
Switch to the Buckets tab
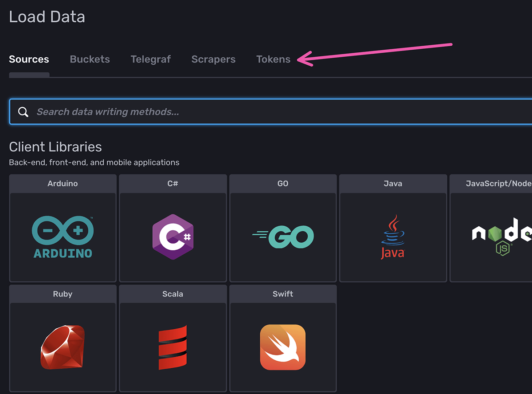click(x=90, y=59)
